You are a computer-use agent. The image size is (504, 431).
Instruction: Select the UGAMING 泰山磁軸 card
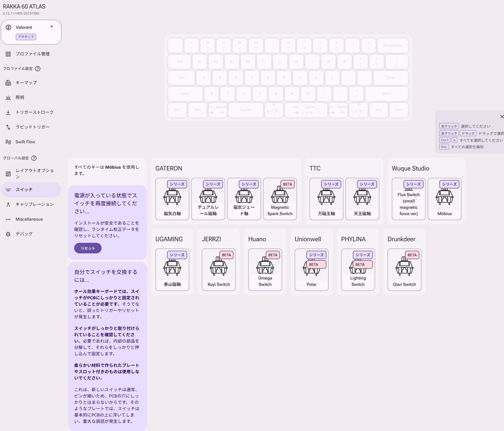coord(172,270)
